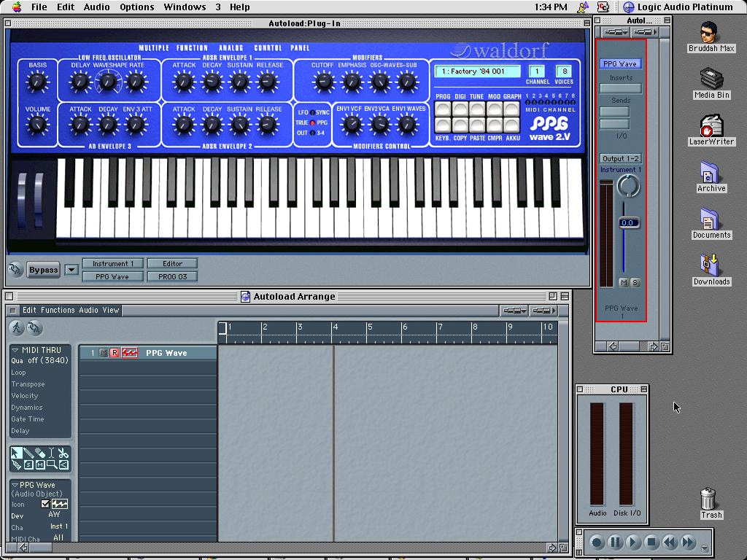This screenshot has width=747, height=560.
Task: Click the play button in transport bar
Action: point(633,542)
